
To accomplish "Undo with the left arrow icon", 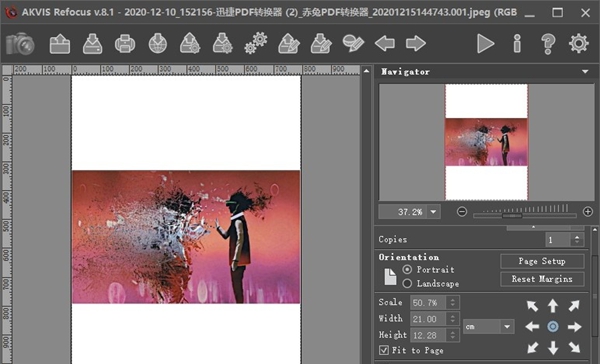I will coord(385,43).
